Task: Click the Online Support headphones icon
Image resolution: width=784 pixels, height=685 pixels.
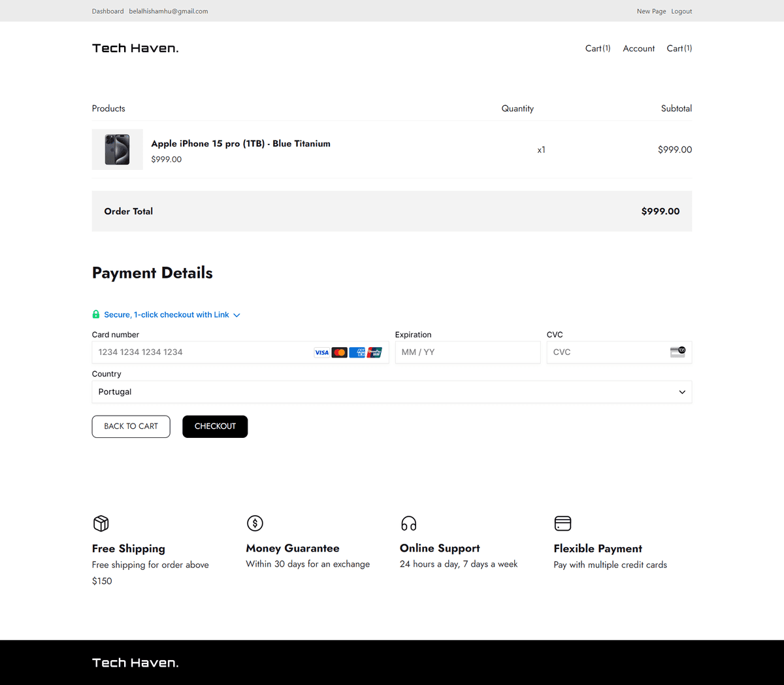Action: click(409, 524)
